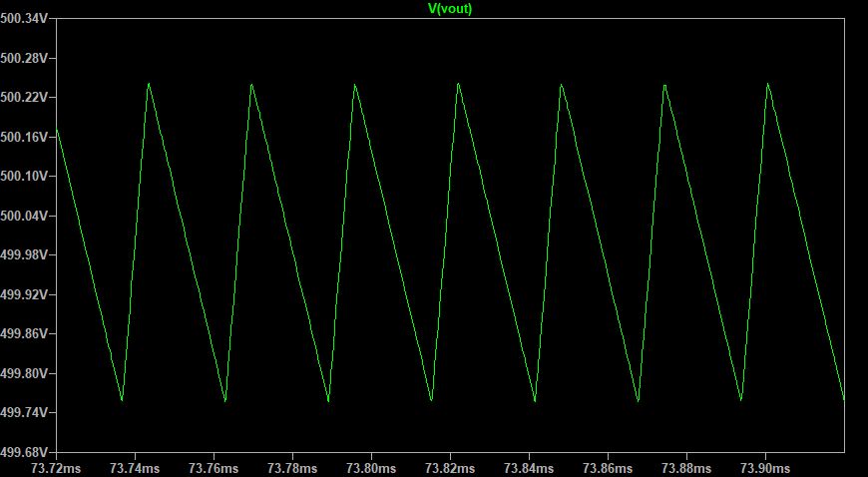
Task: Click the 73.72ms time axis label
Action: [x=55, y=469]
